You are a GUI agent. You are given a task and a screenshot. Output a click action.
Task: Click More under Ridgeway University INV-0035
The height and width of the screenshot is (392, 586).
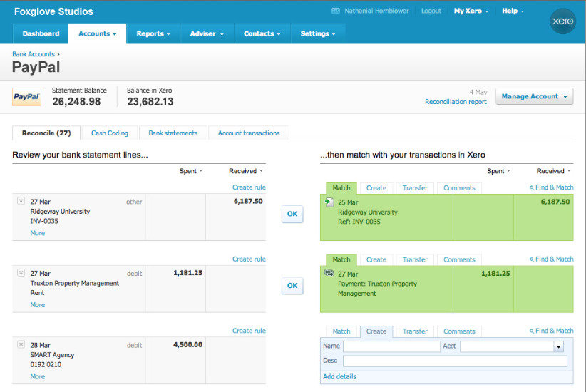point(37,233)
